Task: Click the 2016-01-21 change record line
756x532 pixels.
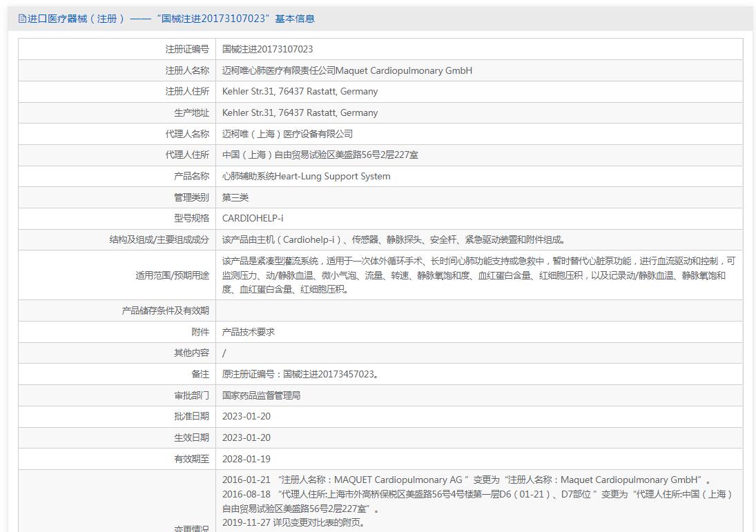Action: (467, 480)
